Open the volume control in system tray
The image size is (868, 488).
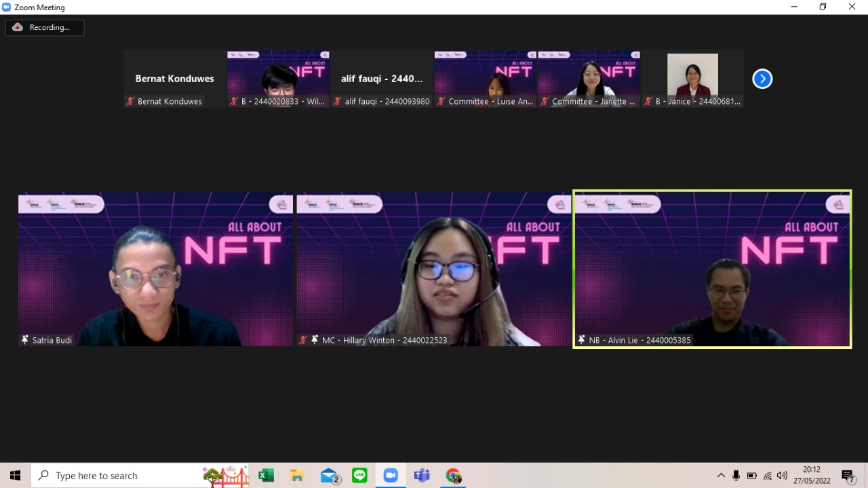coord(783,476)
